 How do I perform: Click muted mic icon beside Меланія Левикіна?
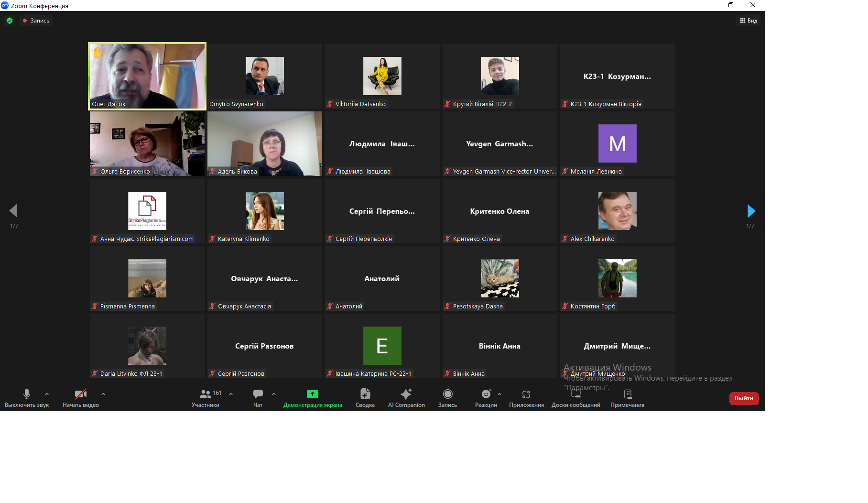[565, 171]
